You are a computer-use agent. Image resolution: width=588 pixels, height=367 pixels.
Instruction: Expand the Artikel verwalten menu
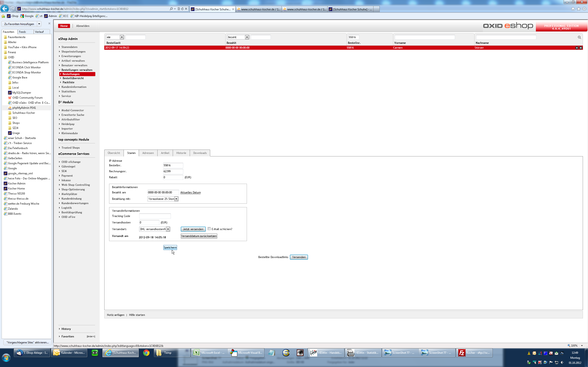(x=73, y=61)
